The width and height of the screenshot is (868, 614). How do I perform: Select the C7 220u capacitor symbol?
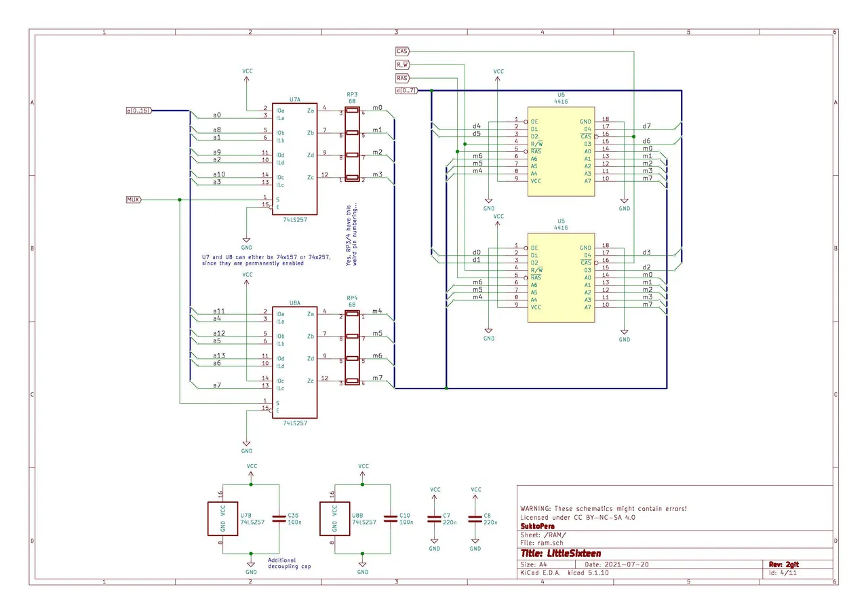(435, 518)
